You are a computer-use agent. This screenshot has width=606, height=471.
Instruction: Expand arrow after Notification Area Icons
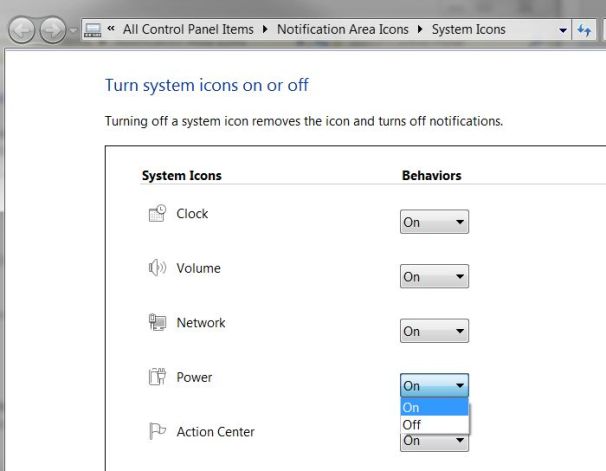click(x=420, y=29)
